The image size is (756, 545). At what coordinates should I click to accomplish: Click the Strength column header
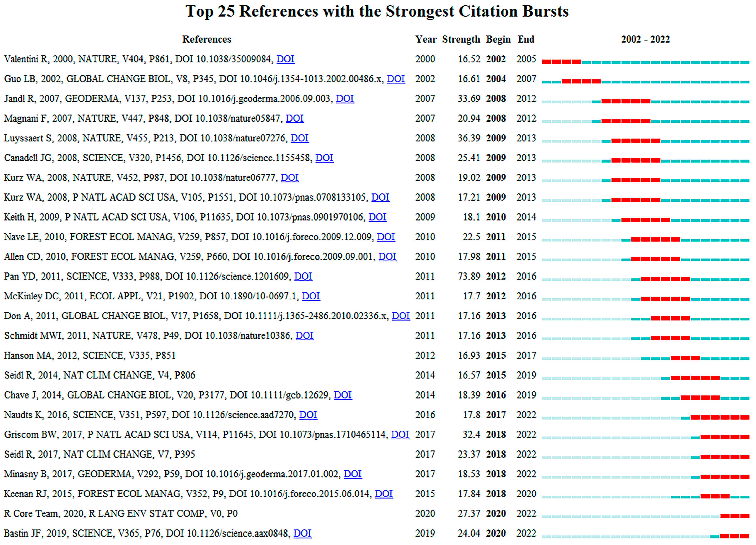(x=461, y=39)
